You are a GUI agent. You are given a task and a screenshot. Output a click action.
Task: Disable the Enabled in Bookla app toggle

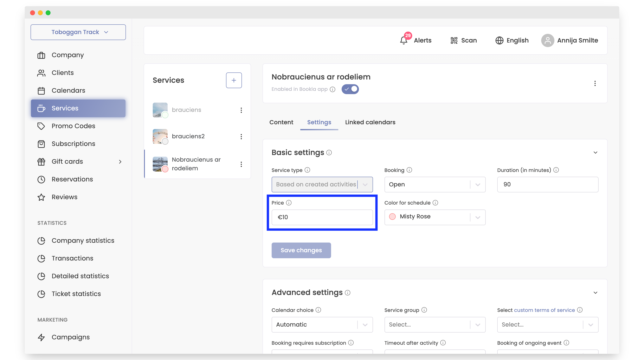tap(350, 89)
